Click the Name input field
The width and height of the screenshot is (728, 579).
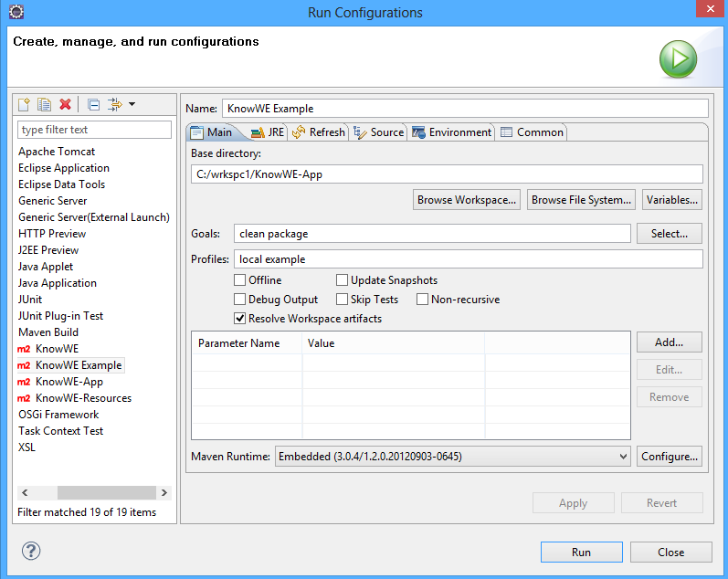(465, 108)
